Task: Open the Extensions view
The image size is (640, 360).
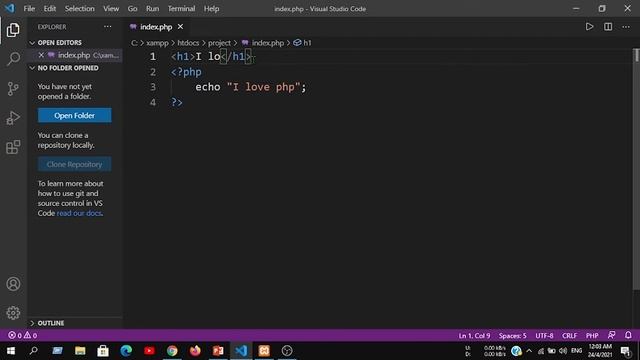Action: pos(13,147)
